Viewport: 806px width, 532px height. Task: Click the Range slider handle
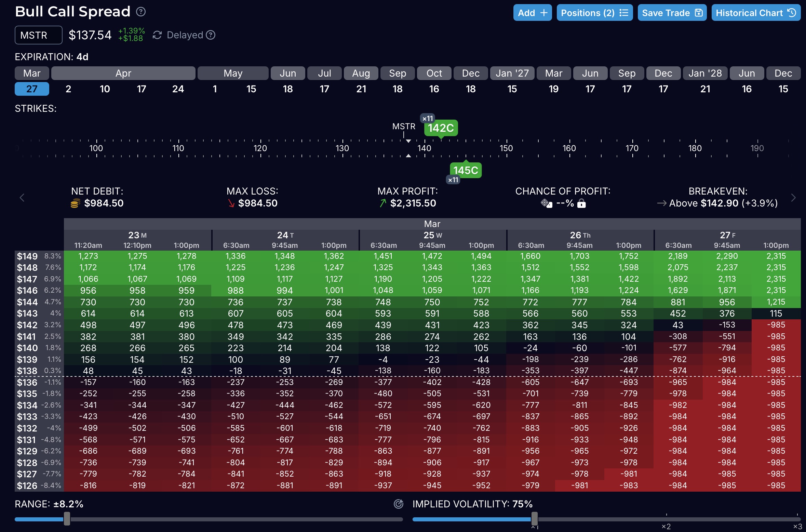click(67, 519)
